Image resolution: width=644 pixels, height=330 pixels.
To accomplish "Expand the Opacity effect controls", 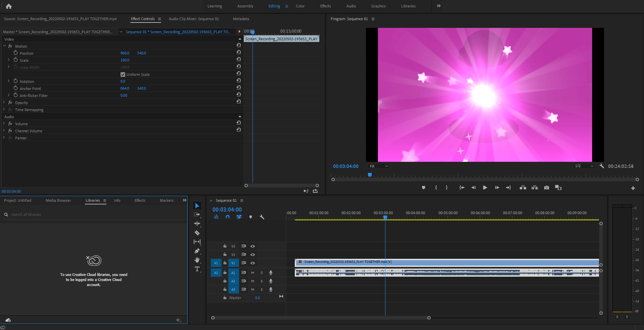I will tap(4, 102).
